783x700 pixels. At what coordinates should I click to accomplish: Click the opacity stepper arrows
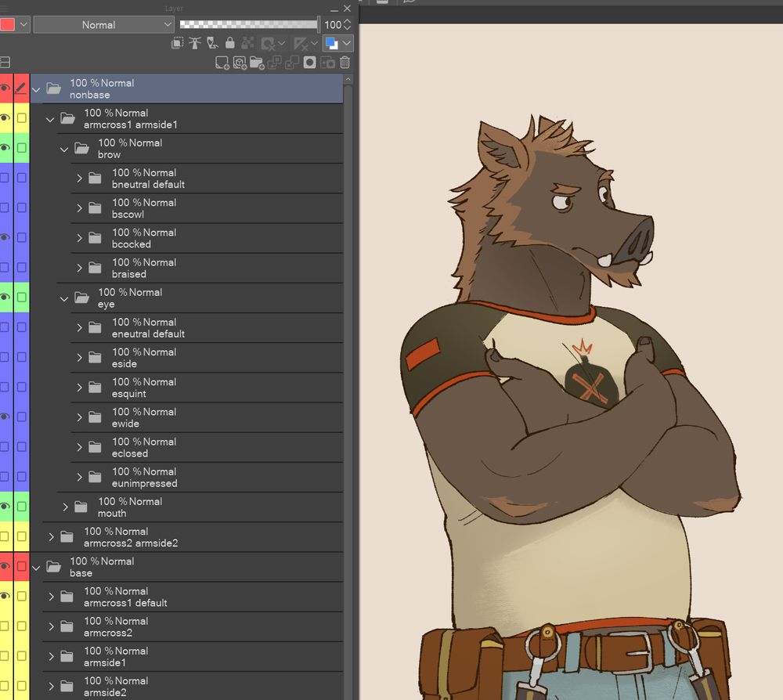point(347,24)
